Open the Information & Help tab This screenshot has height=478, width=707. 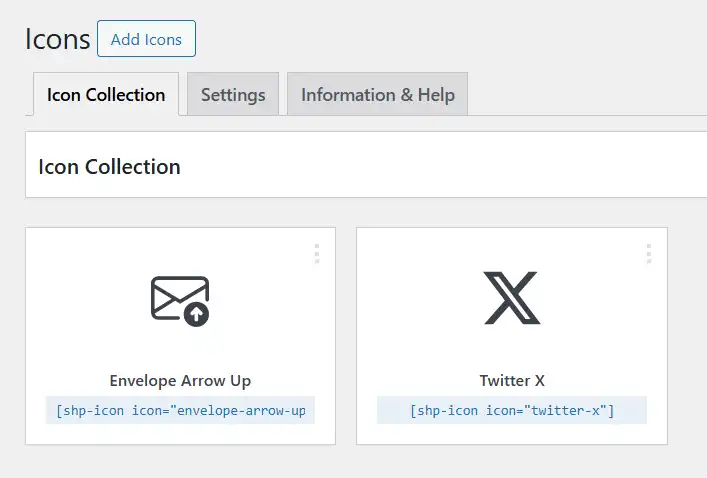coord(377,94)
